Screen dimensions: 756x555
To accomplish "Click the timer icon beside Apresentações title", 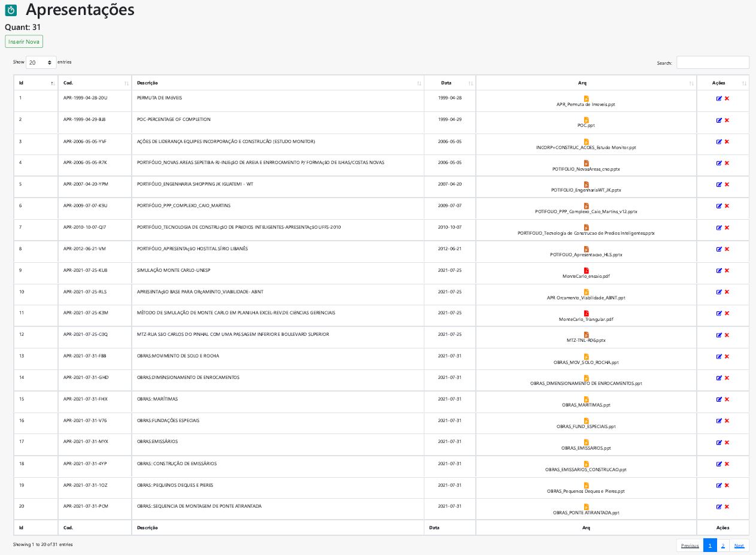I will point(11,10).
